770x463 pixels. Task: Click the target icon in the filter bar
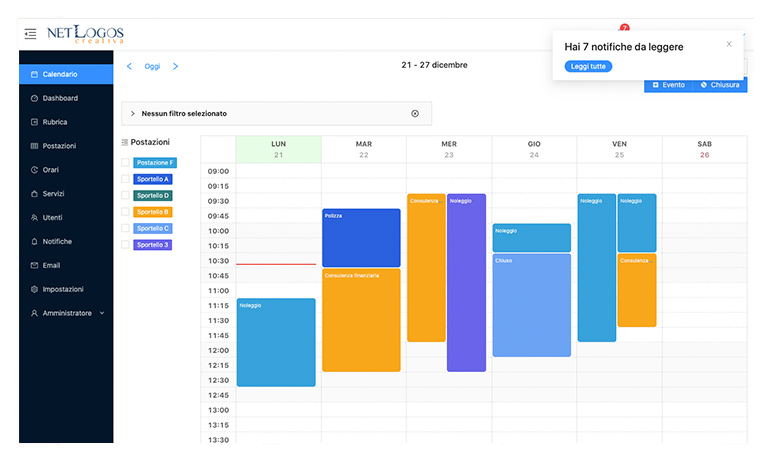(415, 113)
